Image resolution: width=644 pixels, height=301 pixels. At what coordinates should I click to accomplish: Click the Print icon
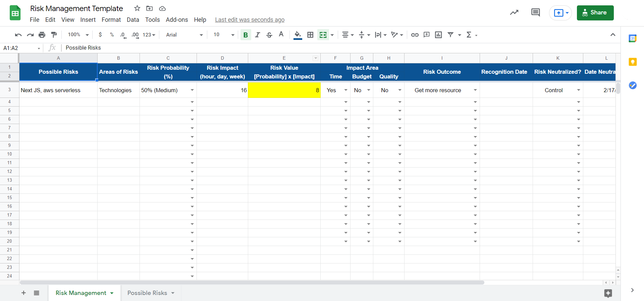coord(42,35)
